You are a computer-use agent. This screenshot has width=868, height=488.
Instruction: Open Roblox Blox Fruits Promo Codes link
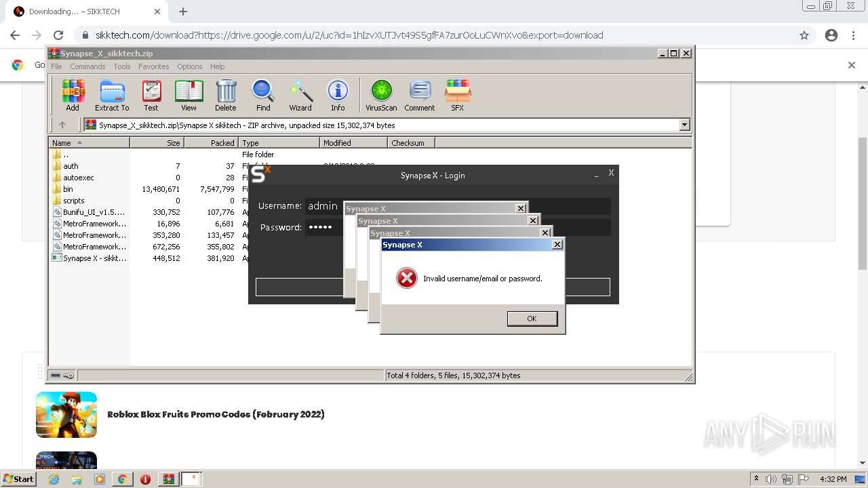(x=216, y=414)
